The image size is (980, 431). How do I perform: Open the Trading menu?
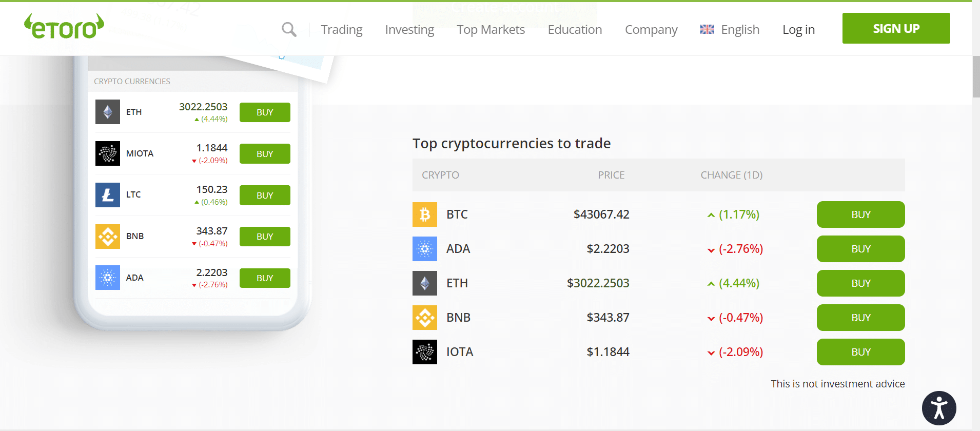point(342,30)
